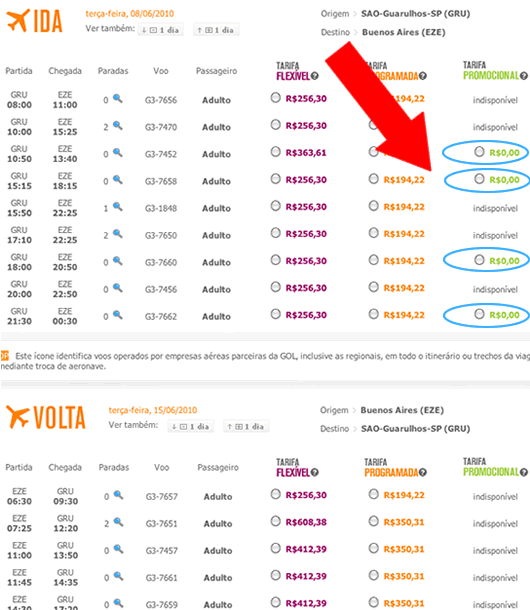The width and height of the screenshot is (530, 610).
Task: Choose R$350,31 programmed fare for flight G3-7457
Action: tap(374, 548)
